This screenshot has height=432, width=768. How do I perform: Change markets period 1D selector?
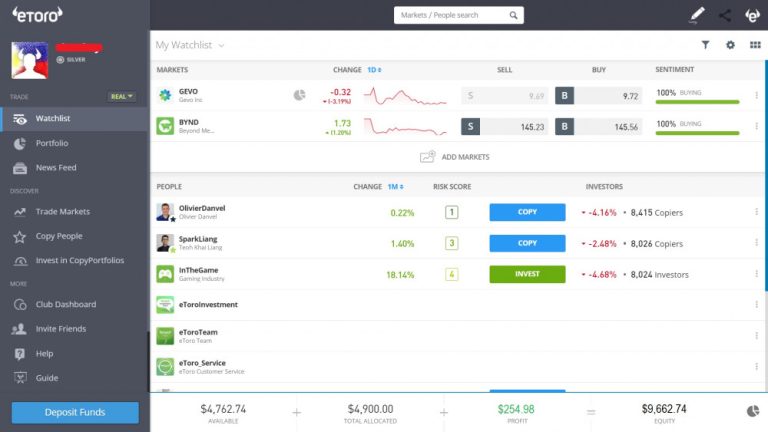click(x=374, y=70)
